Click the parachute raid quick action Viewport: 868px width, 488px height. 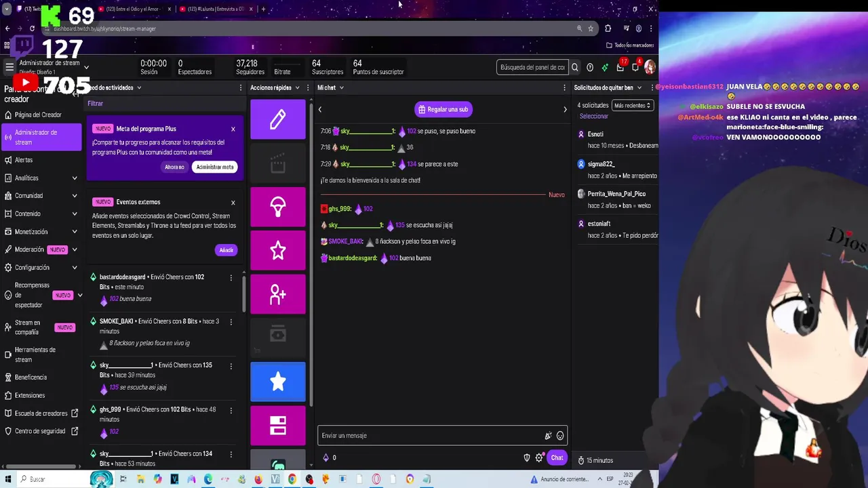pos(278,207)
